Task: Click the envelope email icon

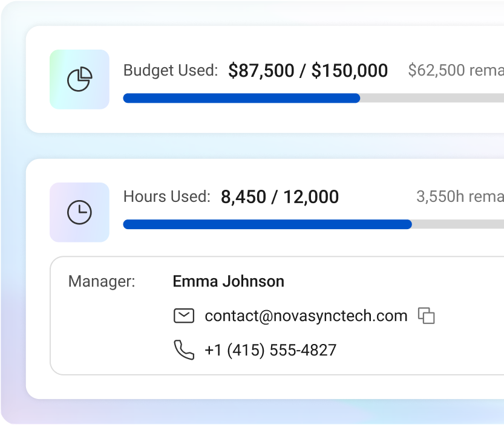Action: click(184, 316)
